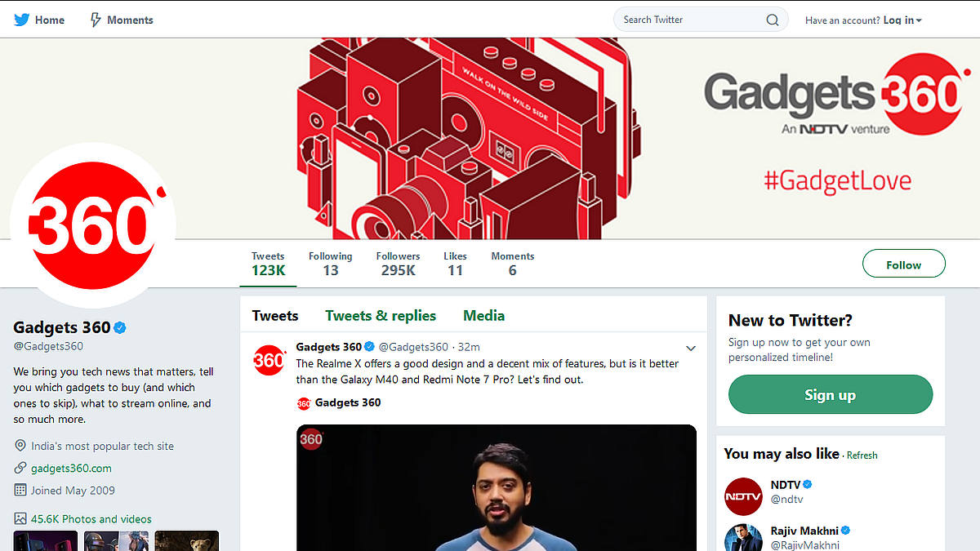Open NDTV suggested profile name
Viewport: 980px width, 551px height.
point(786,484)
